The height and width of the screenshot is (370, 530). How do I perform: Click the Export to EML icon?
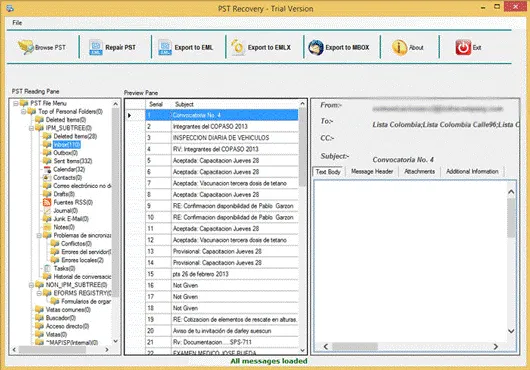(165, 47)
